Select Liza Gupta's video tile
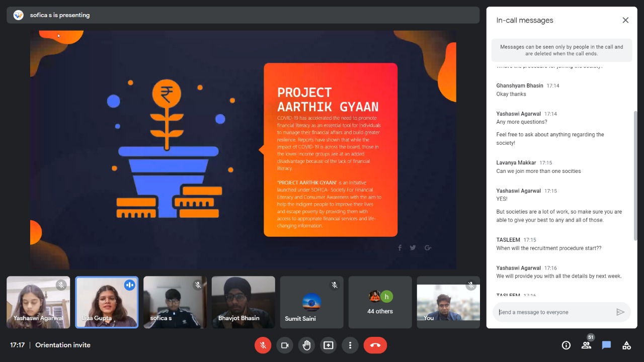 point(107,302)
